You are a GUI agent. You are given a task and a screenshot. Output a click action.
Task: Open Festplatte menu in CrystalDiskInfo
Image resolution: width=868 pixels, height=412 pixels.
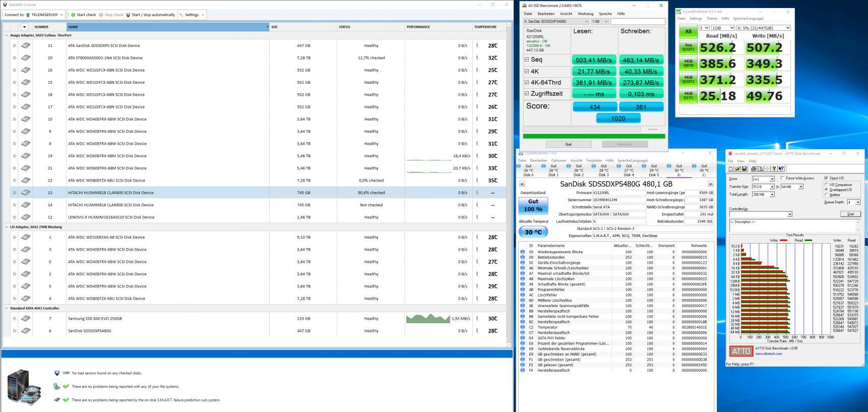click(594, 160)
